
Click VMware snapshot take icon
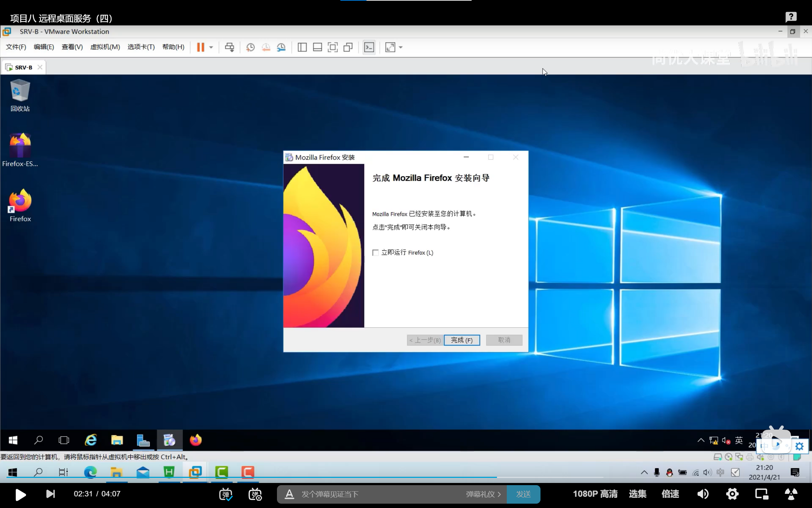coord(250,47)
